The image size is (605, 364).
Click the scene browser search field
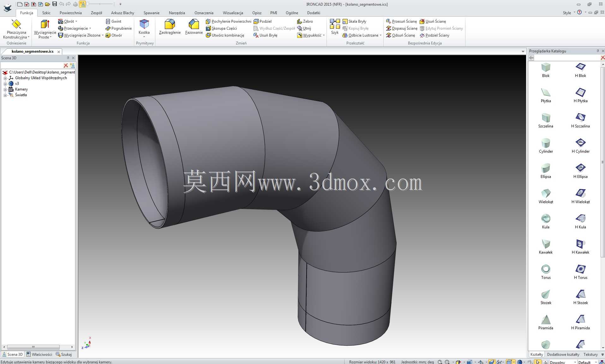[x=32, y=66]
